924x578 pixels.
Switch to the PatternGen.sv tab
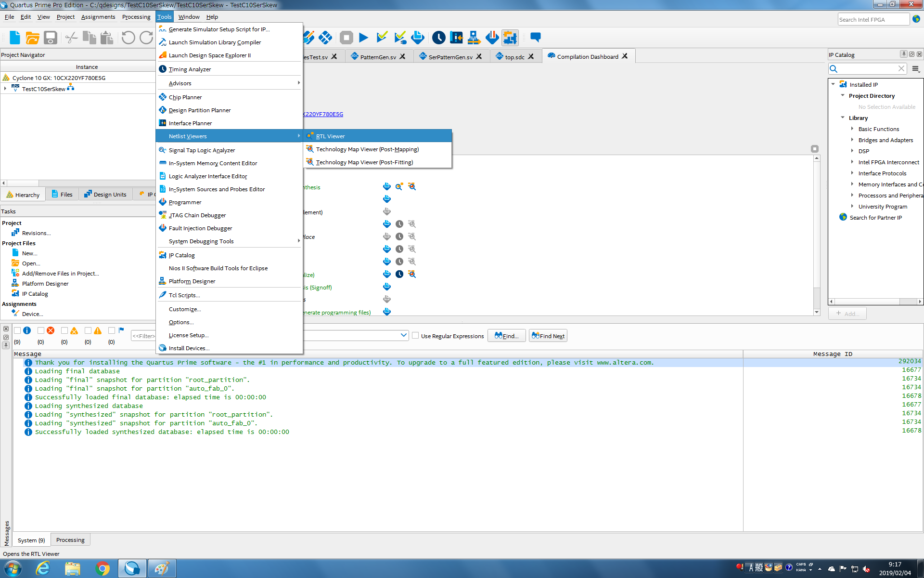pyautogui.click(x=378, y=57)
